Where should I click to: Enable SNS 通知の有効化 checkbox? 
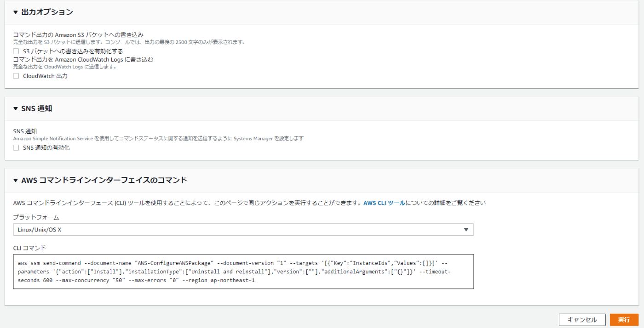coord(16,147)
